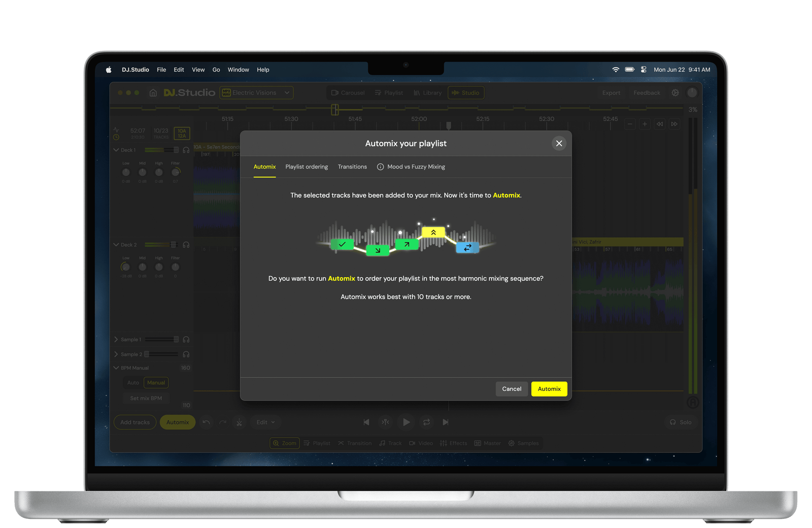Adjust Deck 1 Low EQ knob
The image size is (812, 528).
(x=126, y=173)
